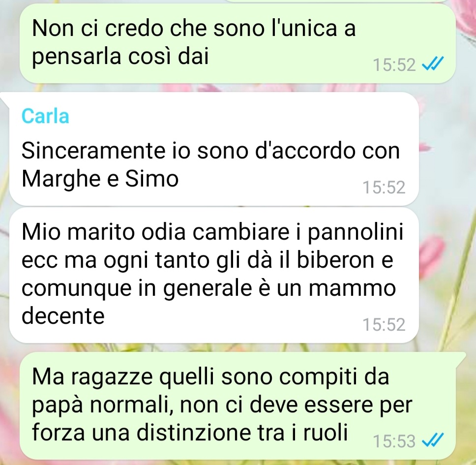Select the 'Non ci credo che sono' message
This screenshot has height=465, width=476.
click(238, 43)
